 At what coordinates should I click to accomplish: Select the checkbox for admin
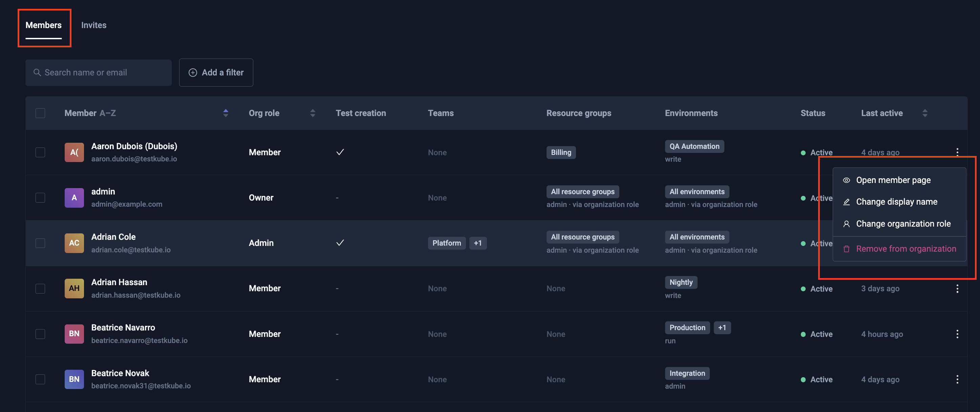coord(40,198)
